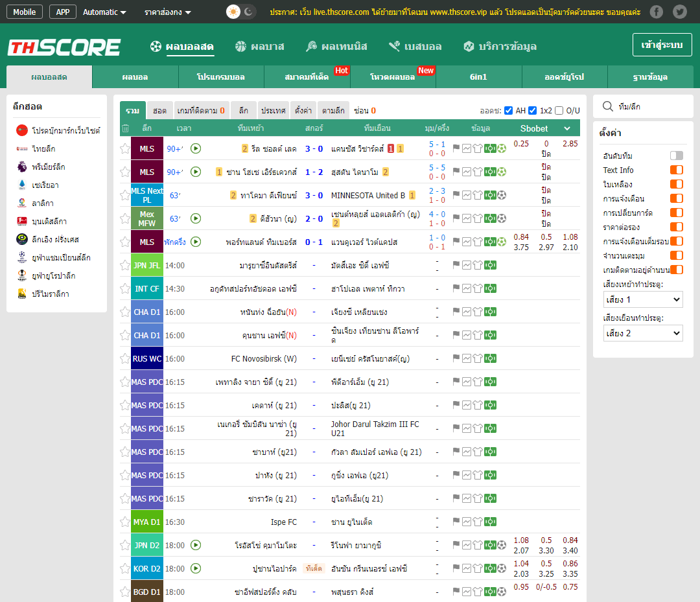Image resolution: width=700 pixels, height=602 pixels.
Task: Open the live animation field icon for the MLS Next PL match
Action: tap(491, 194)
